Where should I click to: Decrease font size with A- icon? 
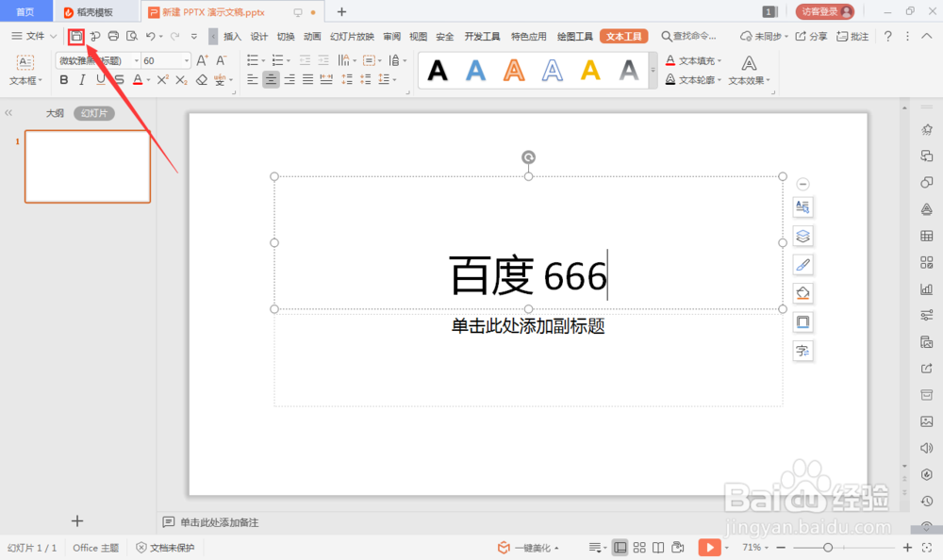click(x=222, y=60)
